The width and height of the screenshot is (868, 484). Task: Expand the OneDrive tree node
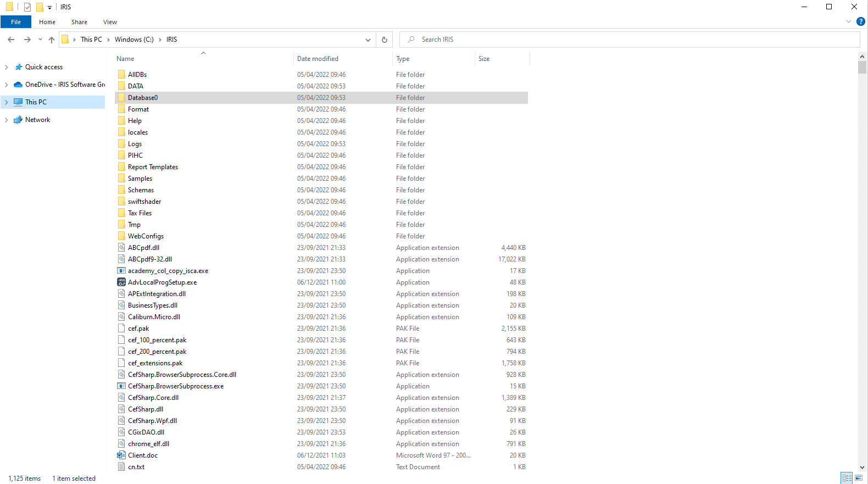click(6, 85)
